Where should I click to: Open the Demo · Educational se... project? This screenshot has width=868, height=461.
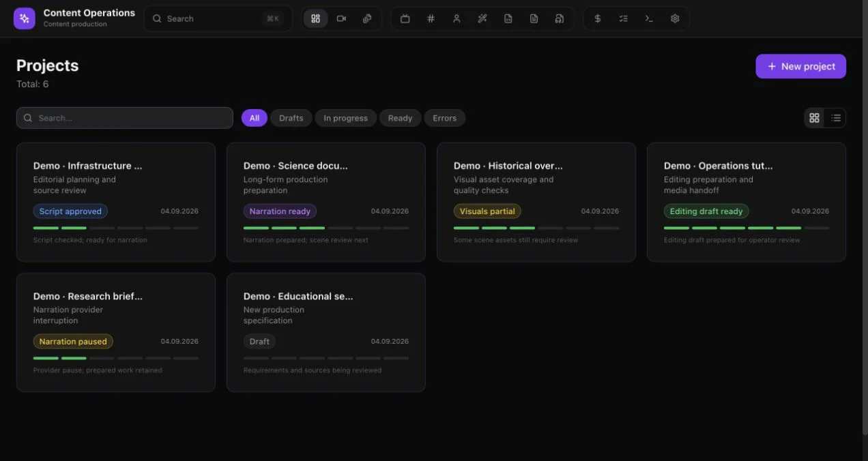(x=326, y=332)
